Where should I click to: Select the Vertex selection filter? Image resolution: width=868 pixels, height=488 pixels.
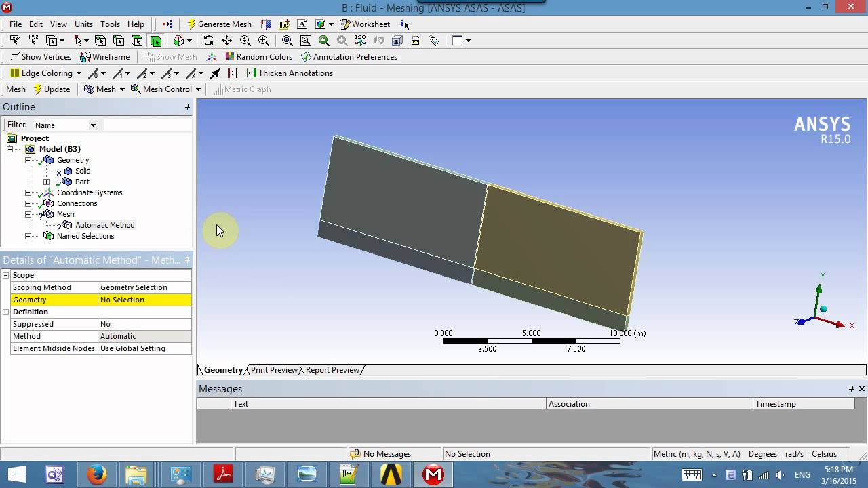click(100, 41)
